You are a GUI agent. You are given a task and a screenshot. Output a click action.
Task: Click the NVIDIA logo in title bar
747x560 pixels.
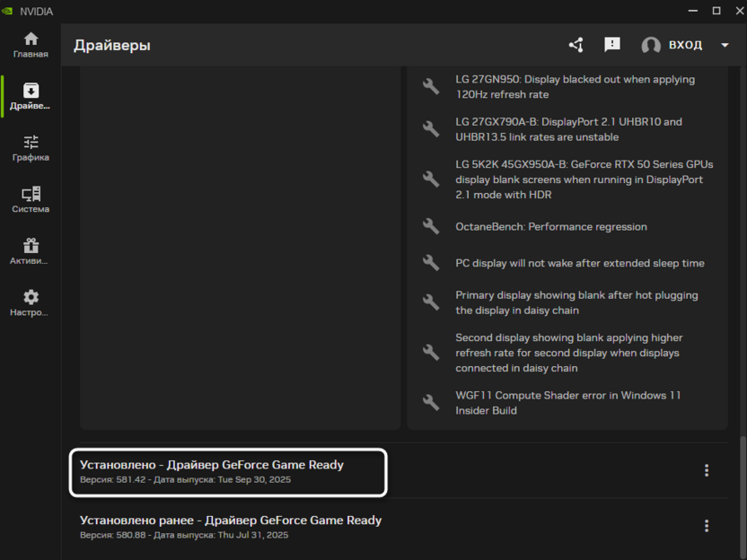[7, 11]
